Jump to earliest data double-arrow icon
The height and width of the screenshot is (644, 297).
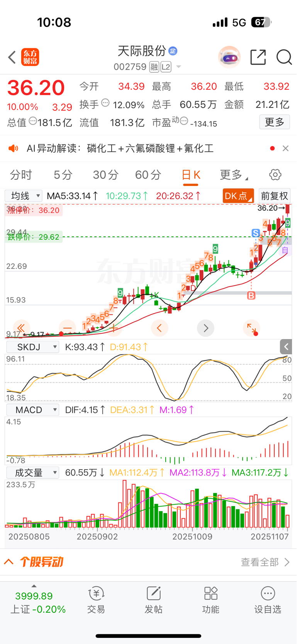pyautogui.click(x=21, y=328)
